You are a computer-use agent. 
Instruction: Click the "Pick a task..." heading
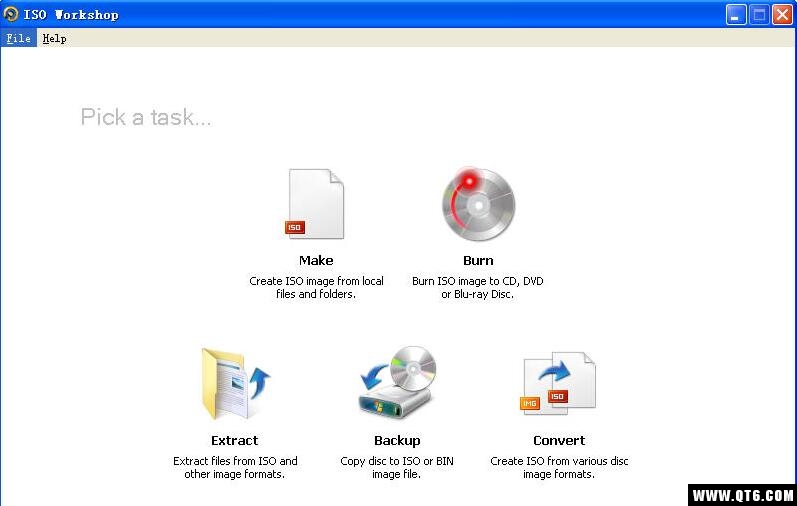click(146, 117)
